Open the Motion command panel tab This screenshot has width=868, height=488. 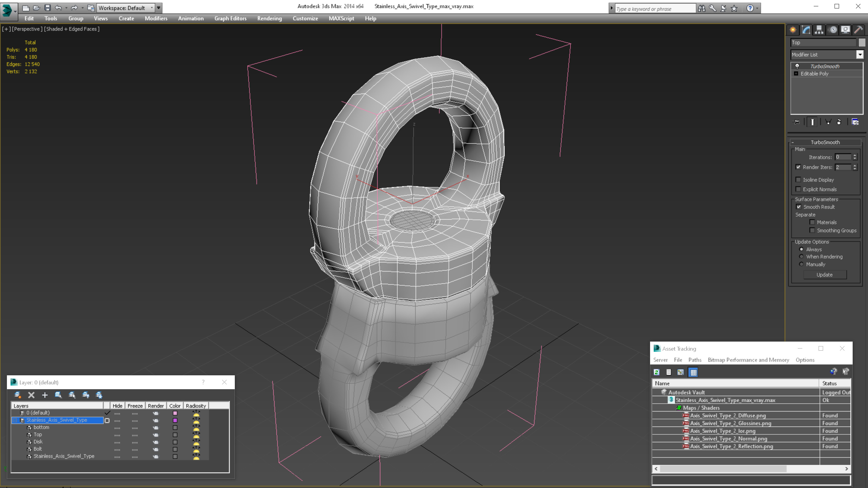coord(833,30)
